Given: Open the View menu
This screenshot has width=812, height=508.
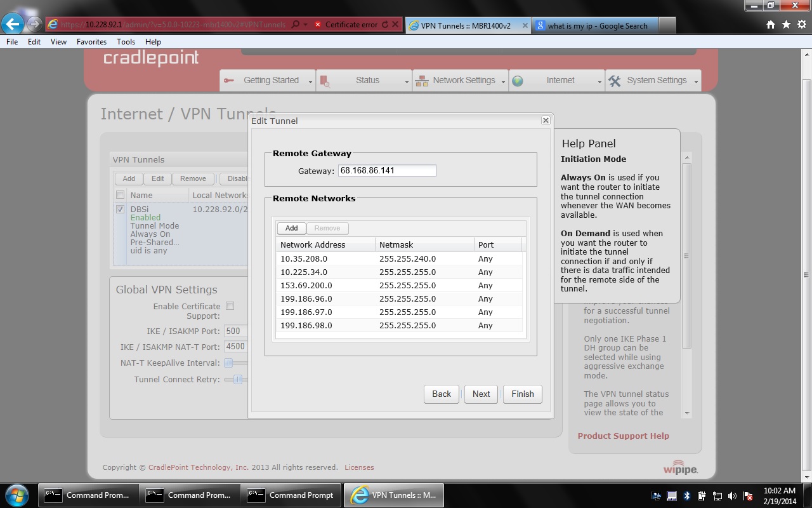Looking at the screenshot, I should [58, 41].
